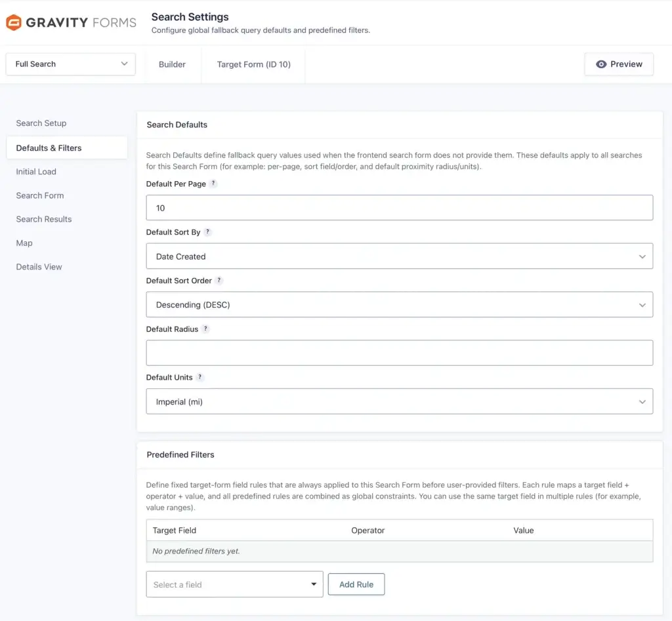Open the Map settings section
The width and height of the screenshot is (672, 621).
[24, 243]
